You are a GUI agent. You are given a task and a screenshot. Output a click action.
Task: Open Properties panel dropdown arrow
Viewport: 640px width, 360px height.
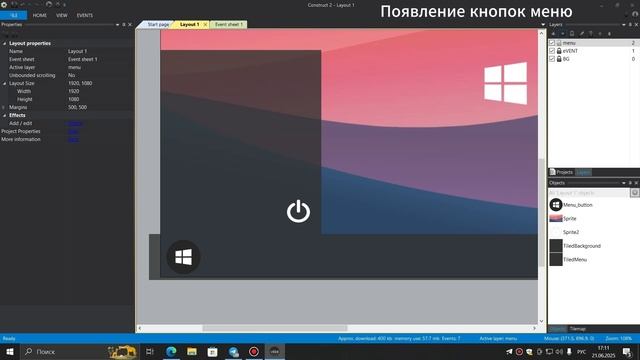click(x=118, y=24)
